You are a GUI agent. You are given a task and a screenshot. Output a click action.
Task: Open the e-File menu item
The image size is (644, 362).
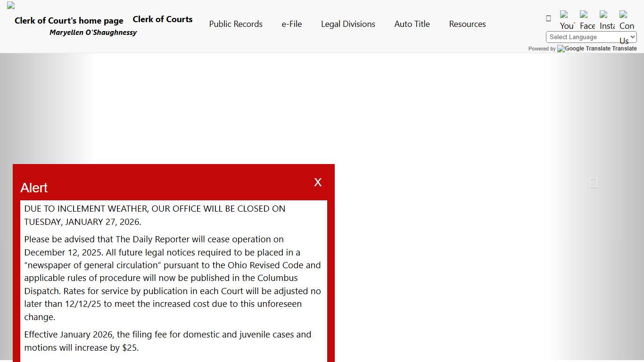[x=292, y=24]
